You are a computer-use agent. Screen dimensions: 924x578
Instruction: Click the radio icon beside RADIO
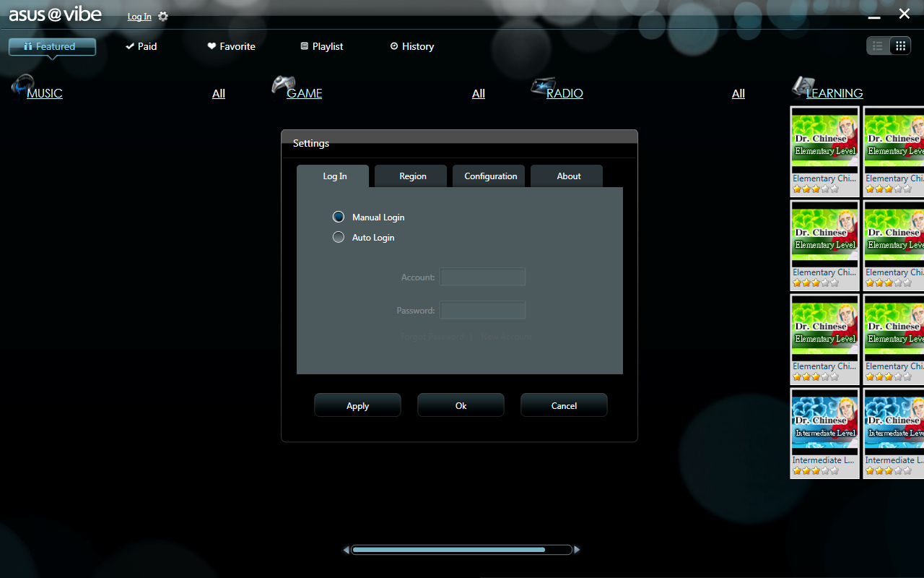pyautogui.click(x=543, y=85)
